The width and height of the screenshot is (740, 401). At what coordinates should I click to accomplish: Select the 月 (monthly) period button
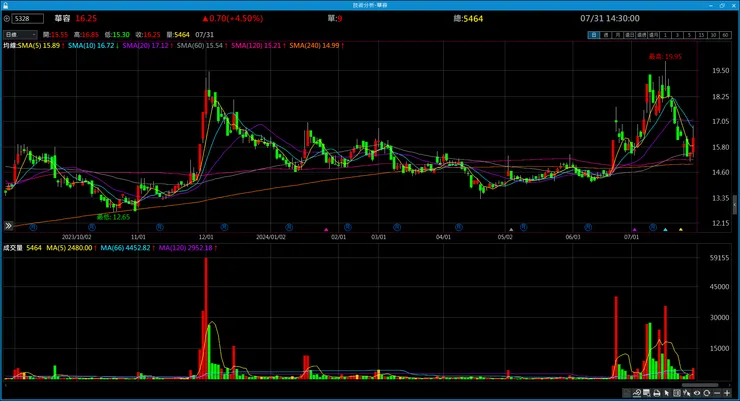click(618, 35)
